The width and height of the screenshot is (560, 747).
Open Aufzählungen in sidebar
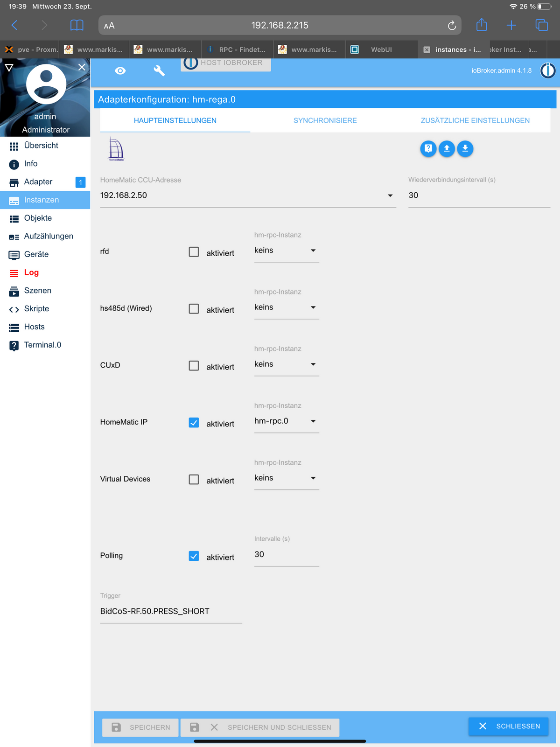point(45,237)
